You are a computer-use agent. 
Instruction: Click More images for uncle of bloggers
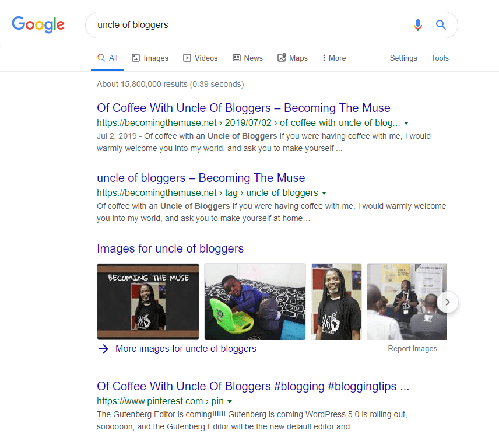(x=185, y=348)
